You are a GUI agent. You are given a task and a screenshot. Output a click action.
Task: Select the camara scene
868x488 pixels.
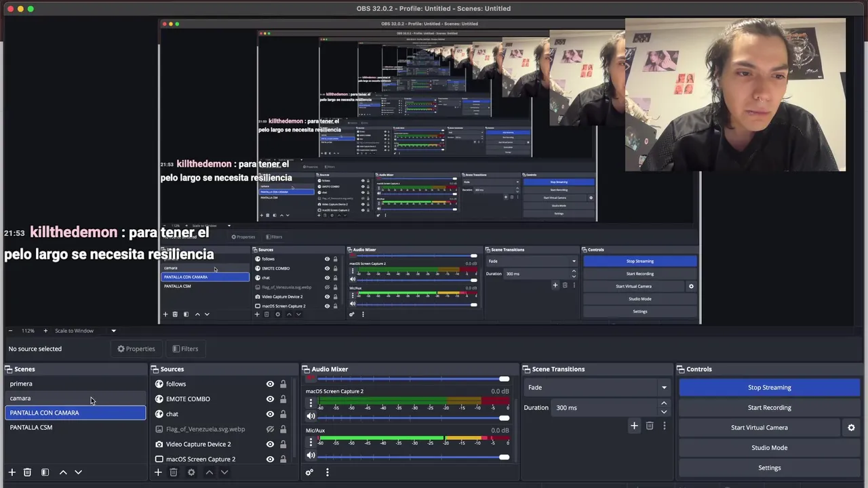(75, 399)
